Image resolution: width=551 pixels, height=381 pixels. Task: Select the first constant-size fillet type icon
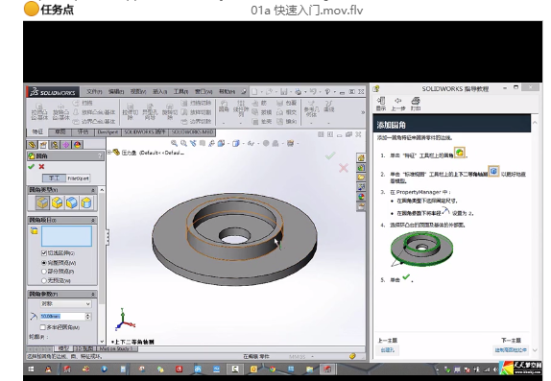pos(42,203)
